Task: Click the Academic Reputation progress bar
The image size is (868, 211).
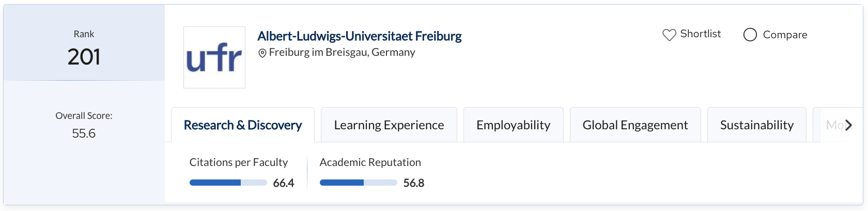Action: point(359,183)
